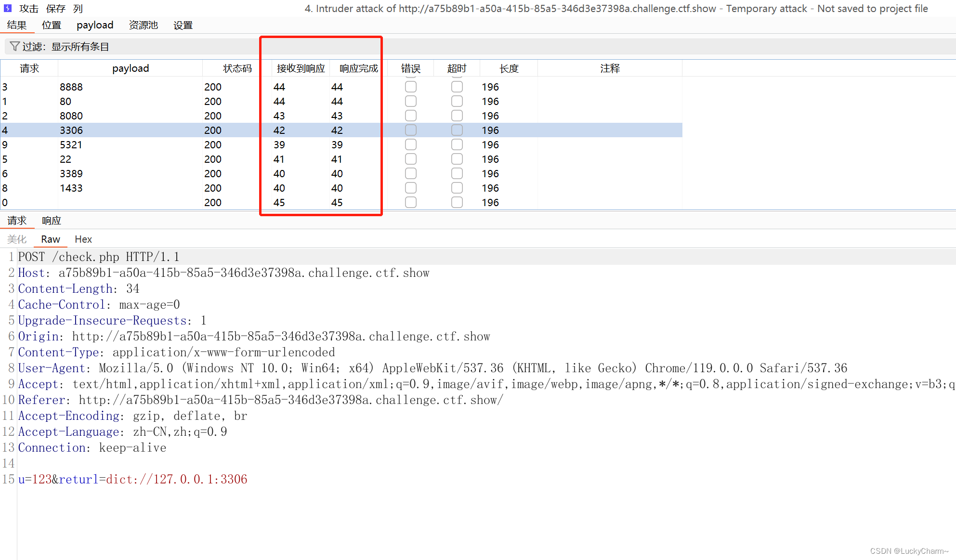
Task: Switch to the 结果 tab
Action: coord(17,25)
